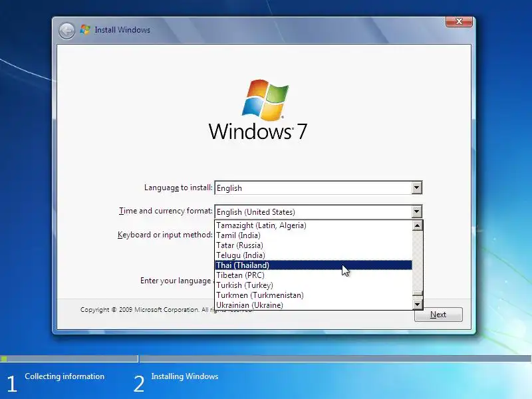The image size is (532, 399).
Task: Click the dropdown list scrollbar thumb
Action: tap(418, 293)
